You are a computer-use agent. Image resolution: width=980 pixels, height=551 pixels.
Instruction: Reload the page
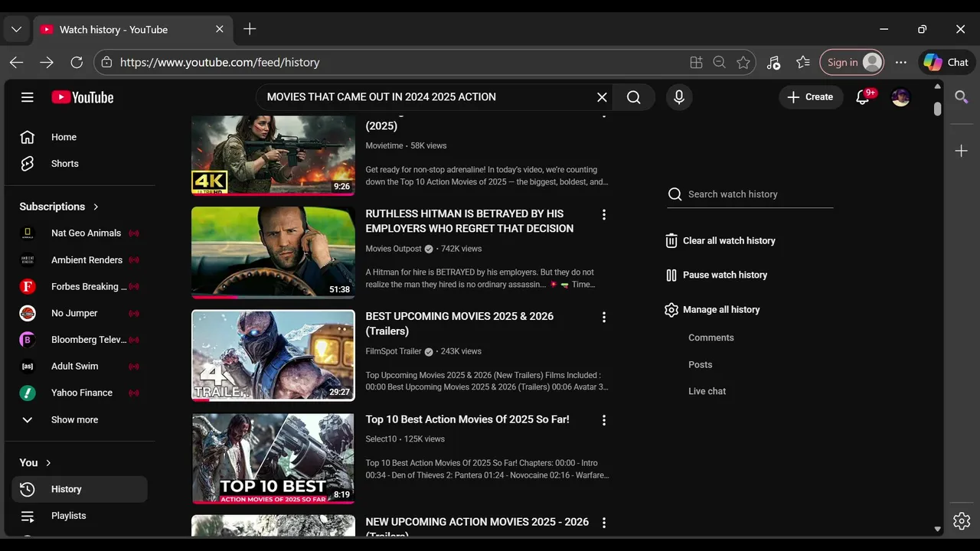pyautogui.click(x=77, y=63)
